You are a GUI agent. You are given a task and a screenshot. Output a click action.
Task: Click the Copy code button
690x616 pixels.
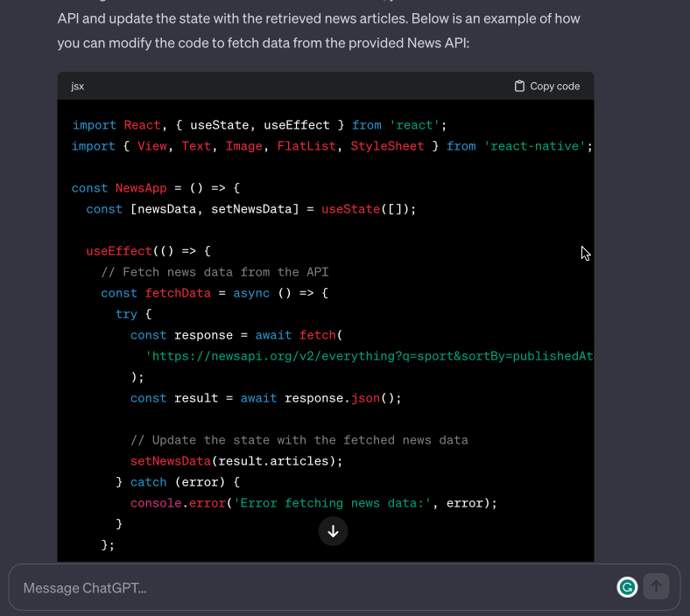[x=547, y=86]
